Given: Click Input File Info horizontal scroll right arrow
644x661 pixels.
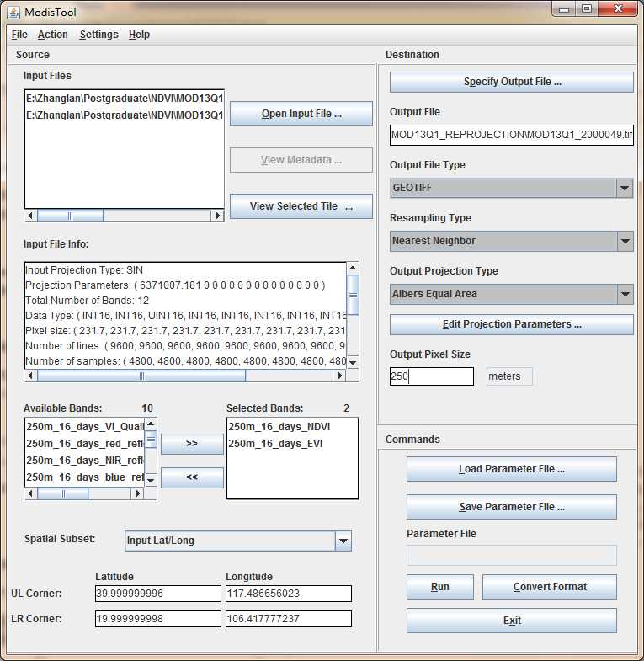Looking at the screenshot, I should [x=340, y=376].
